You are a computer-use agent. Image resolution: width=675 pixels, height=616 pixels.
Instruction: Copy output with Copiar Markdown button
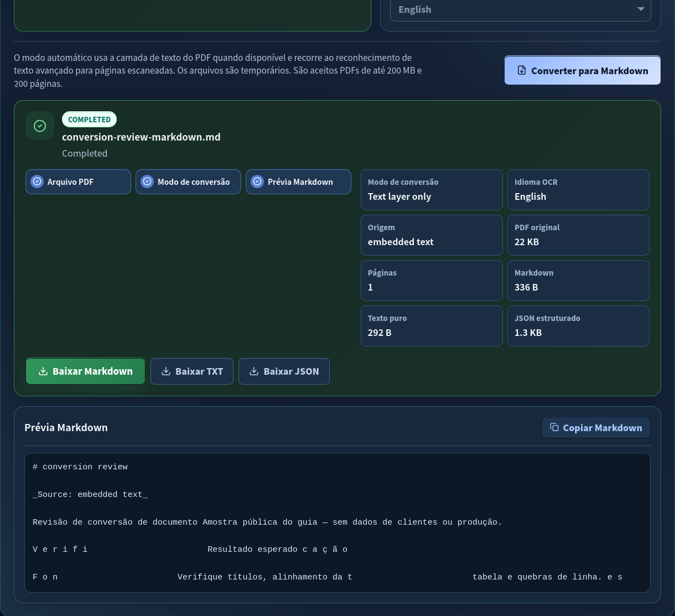click(x=596, y=428)
